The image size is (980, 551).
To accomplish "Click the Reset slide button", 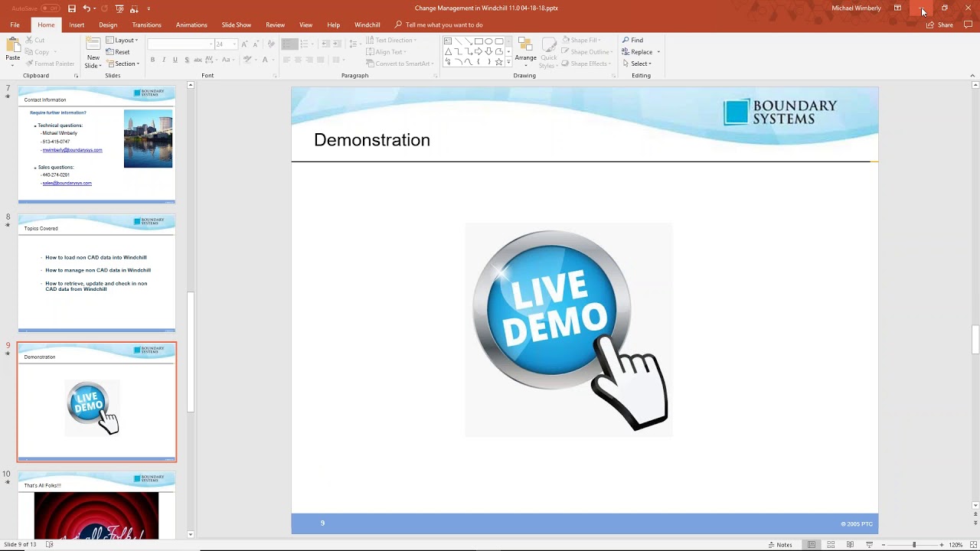I will pyautogui.click(x=118, y=52).
